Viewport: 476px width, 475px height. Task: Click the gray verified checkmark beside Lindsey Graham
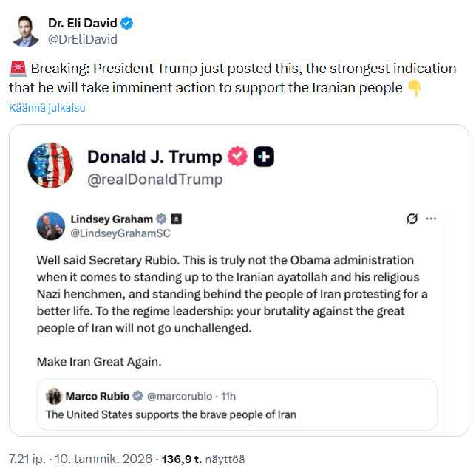pyautogui.click(x=160, y=219)
